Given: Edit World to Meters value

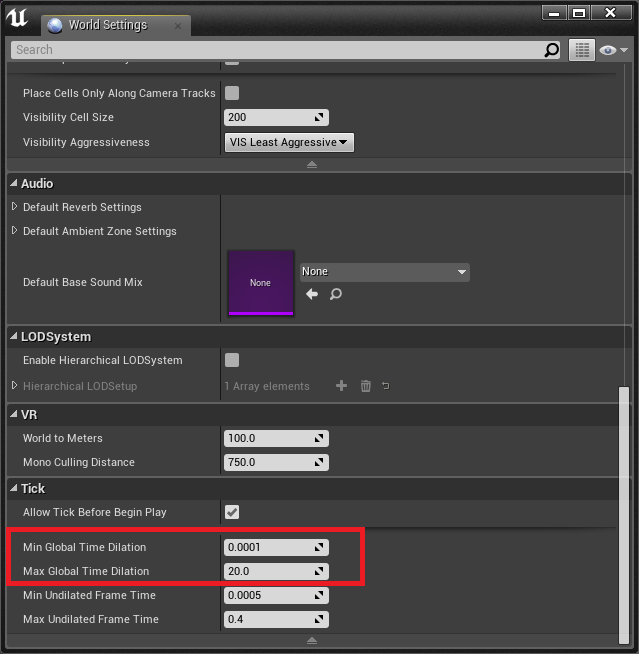Looking at the screenshot, I should point(276,438).
